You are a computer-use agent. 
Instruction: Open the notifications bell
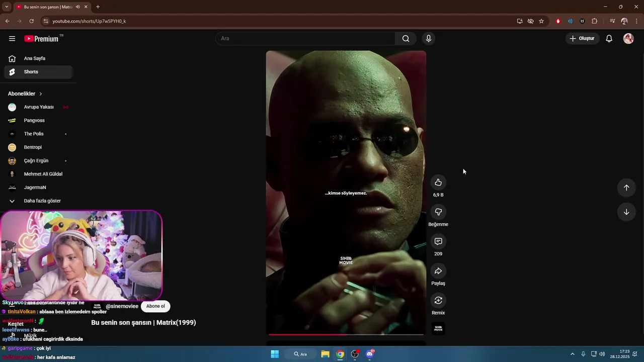pyautogui.click(x=609, y=39)
